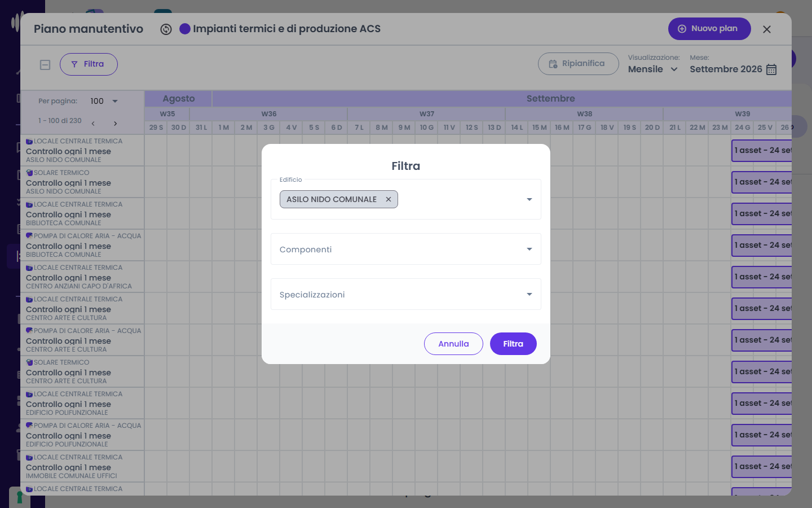Select first ASILO NIDO COMUNALE Locale Centrale Termica row

[x=82, y=150]
